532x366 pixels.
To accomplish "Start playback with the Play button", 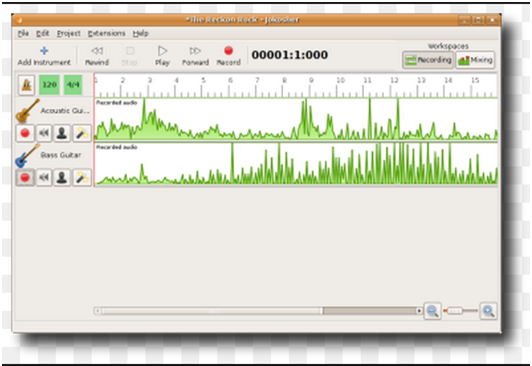I will (162, 56).
